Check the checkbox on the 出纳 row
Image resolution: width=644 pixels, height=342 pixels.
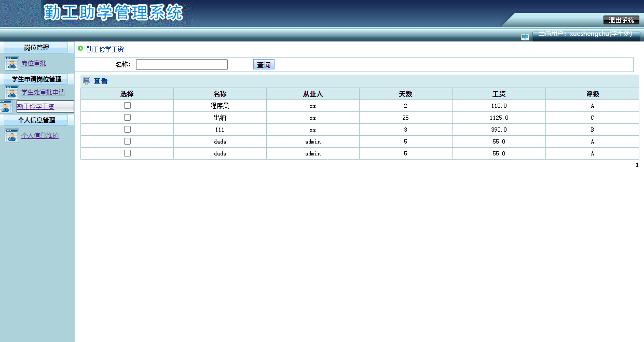127,117
